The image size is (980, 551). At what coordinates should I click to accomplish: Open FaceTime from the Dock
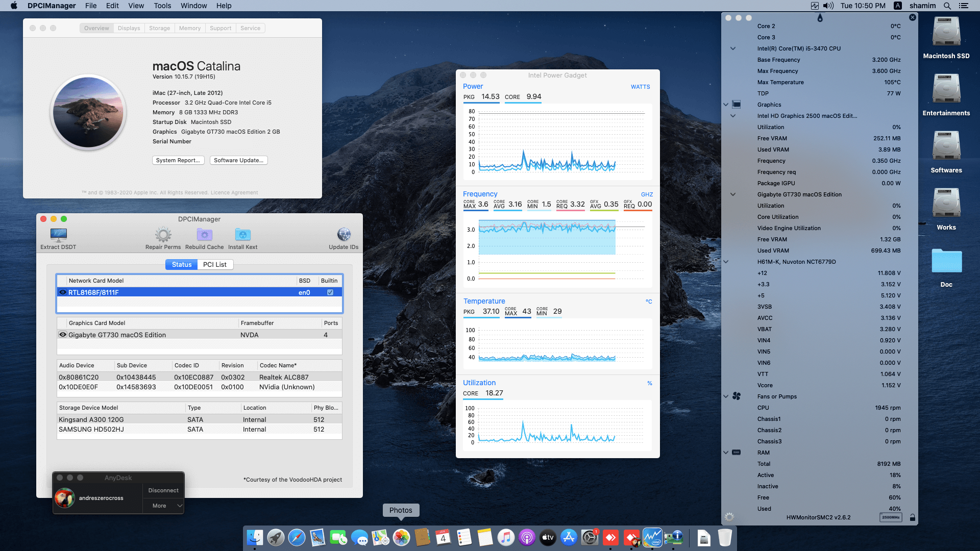[338, 537]
